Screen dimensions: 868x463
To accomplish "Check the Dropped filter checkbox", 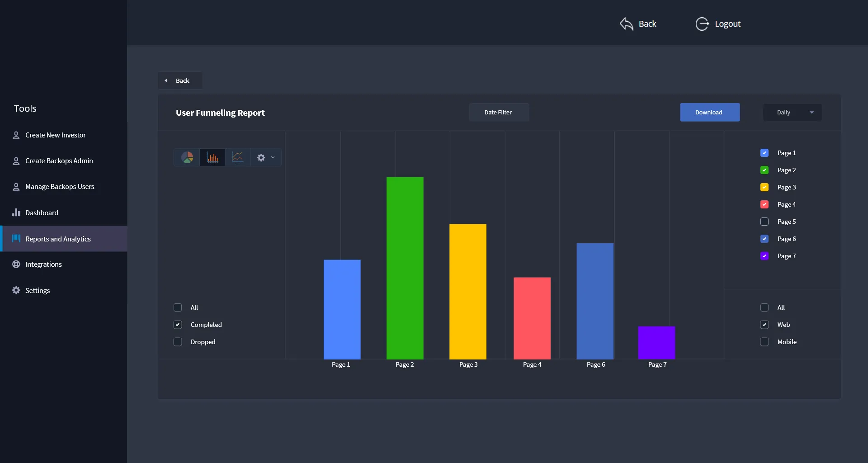I will [178, 342].
